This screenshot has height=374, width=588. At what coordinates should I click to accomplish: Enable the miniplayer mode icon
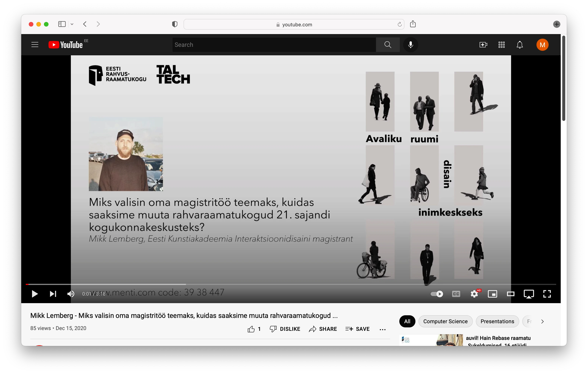click(492, 294)
